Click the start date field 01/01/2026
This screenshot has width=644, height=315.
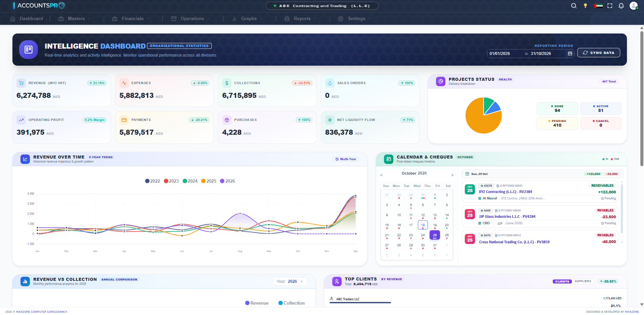coord(505,54)
